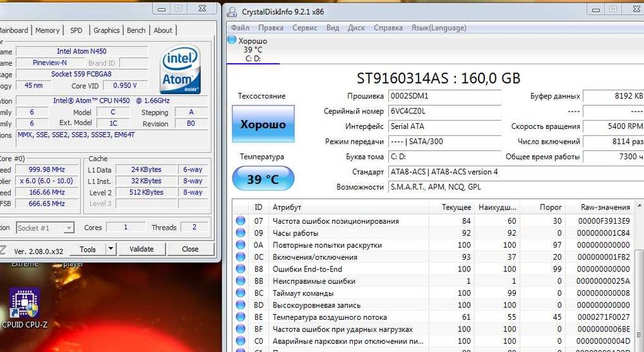
Task: Select the Частота ошибок позиционирования row text
Action: (336, 221)
